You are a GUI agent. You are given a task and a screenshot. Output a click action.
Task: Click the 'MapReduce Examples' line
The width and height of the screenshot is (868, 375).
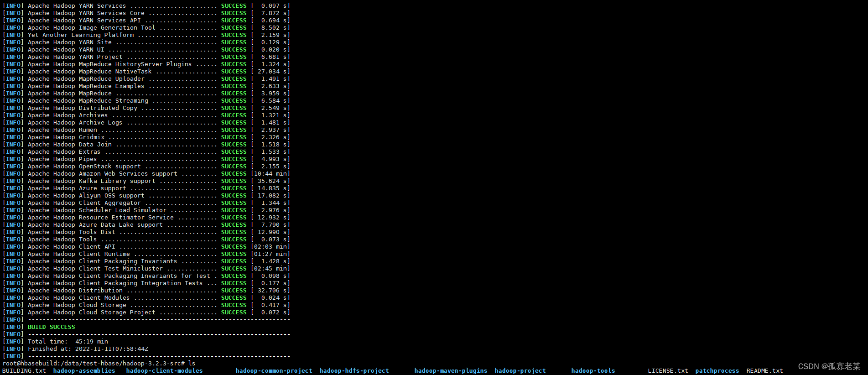coord(146,86)
